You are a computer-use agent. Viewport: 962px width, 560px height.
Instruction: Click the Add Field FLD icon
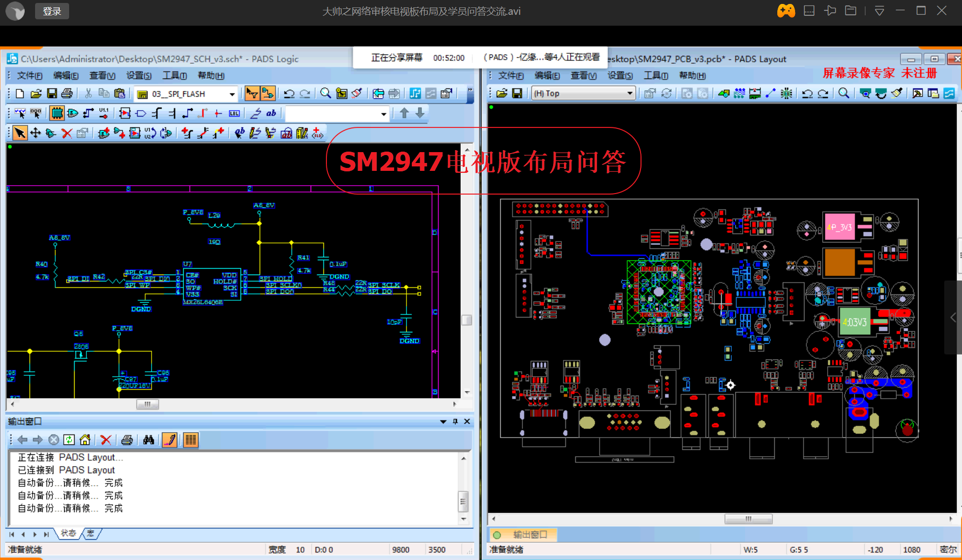318,133
